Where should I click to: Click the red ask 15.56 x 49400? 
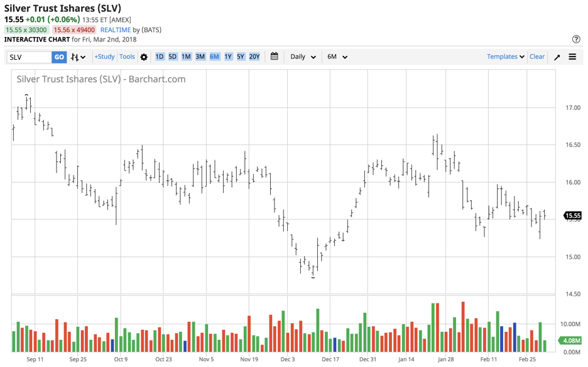74,30
